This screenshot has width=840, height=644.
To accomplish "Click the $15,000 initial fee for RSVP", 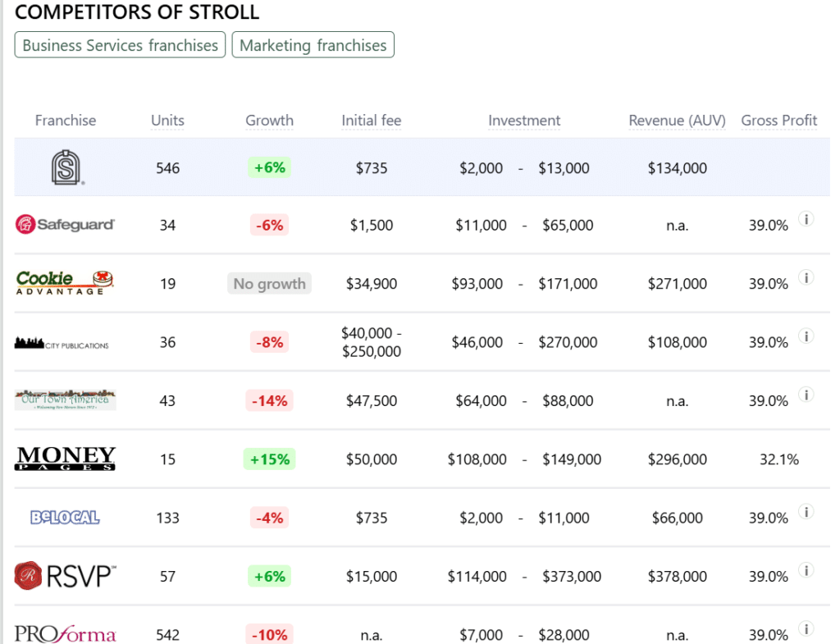I will pyautogui.click(x=372, y=577).
